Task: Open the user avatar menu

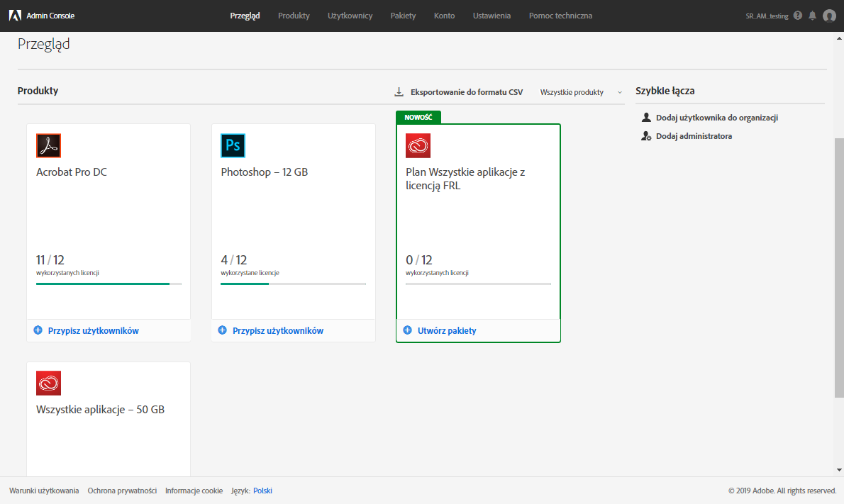Action: point(829,15)
